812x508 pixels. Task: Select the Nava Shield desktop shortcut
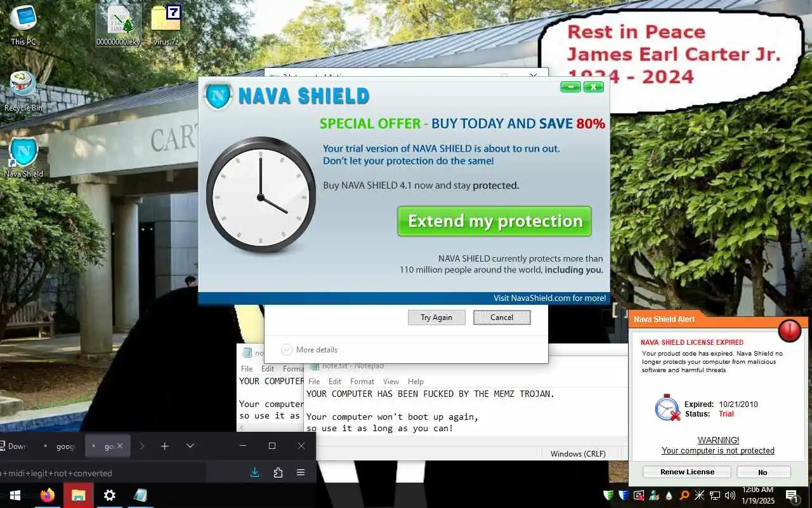click(23, 157)
